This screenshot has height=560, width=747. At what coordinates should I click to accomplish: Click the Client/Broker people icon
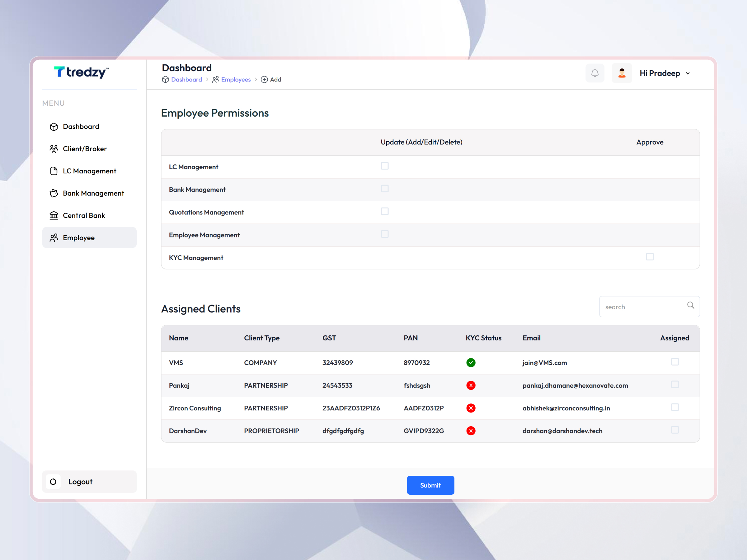pyautogui.click(x=54, y=148)
